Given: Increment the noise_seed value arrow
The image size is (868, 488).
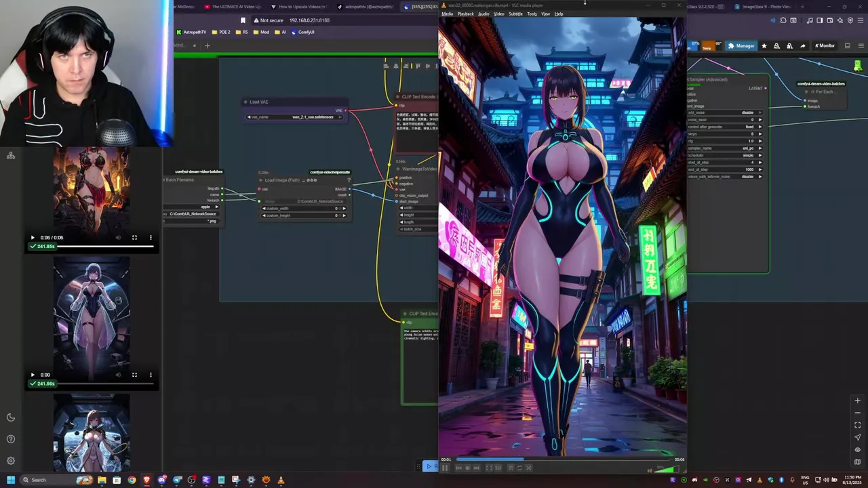Looking at the screenshot, I should pyautogui.click(x=760, y=119).
